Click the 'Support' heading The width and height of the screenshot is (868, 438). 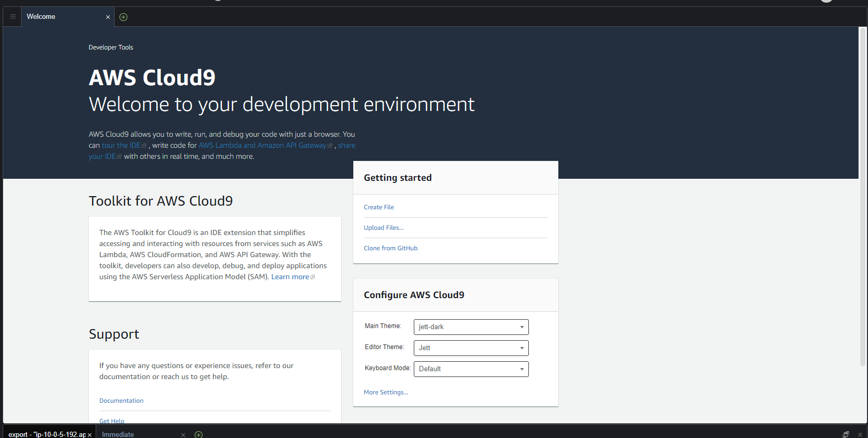coord(114,334)
